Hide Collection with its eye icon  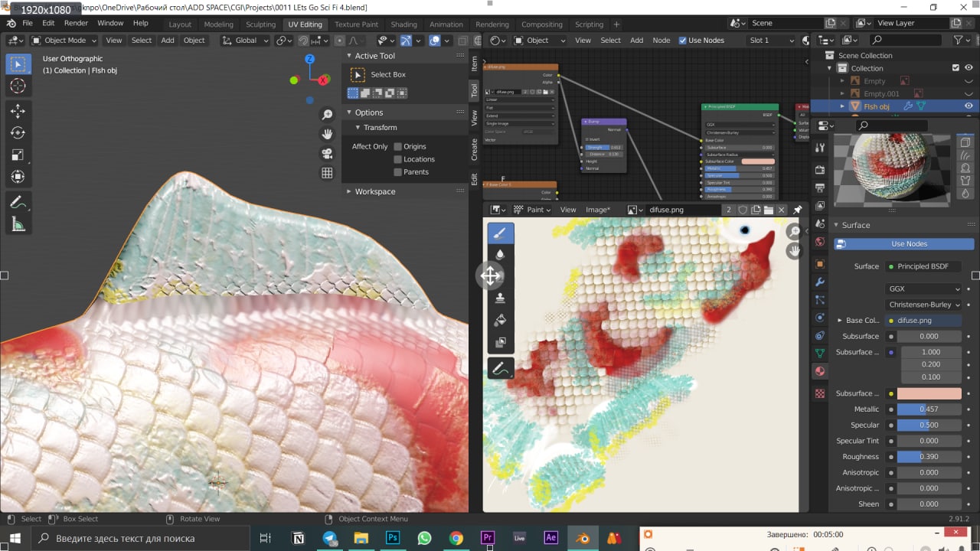(969, 68)
